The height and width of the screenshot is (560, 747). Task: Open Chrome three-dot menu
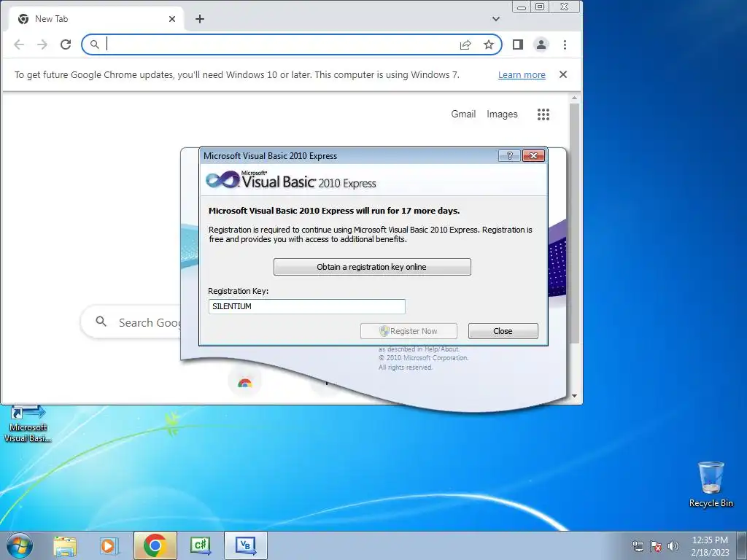click(x=565, y=44)
